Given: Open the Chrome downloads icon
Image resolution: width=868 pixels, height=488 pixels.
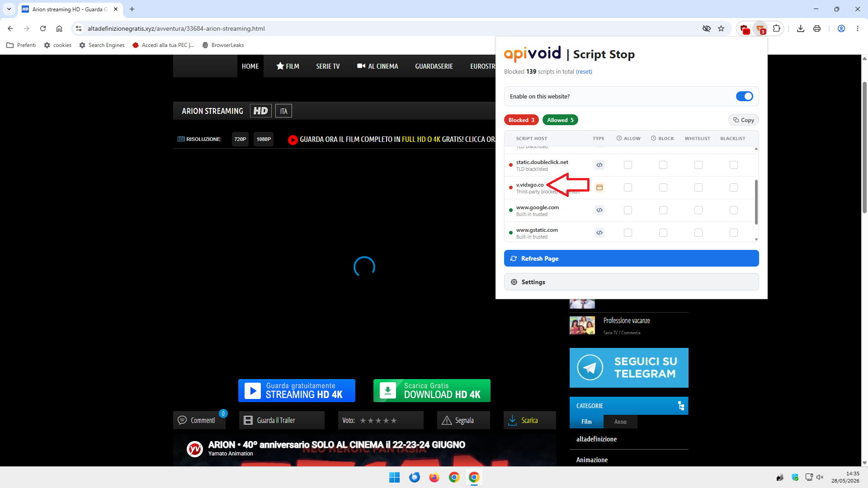Looking at the screenshot, I should [801, 28].
